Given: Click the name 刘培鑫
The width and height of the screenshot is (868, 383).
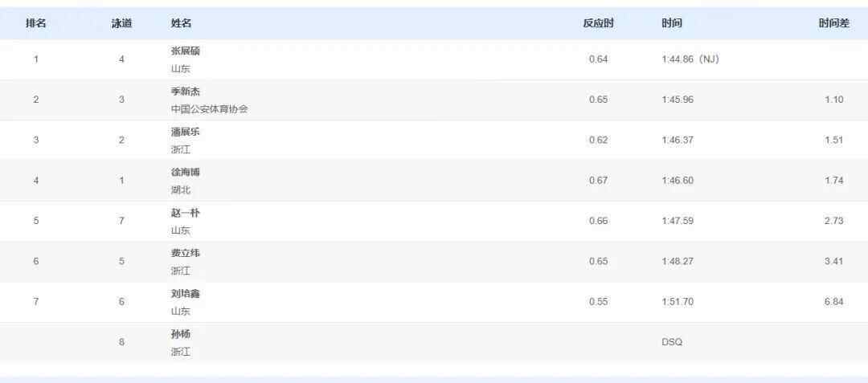Looking at the screenshot, I should click(x=186, y=294).
